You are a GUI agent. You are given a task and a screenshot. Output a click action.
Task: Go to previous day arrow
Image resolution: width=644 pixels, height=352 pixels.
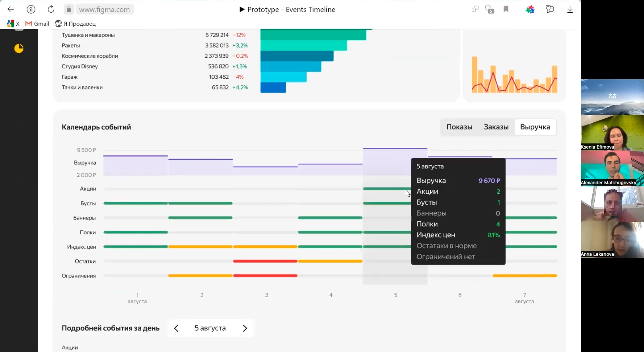(x=176, y=328)
